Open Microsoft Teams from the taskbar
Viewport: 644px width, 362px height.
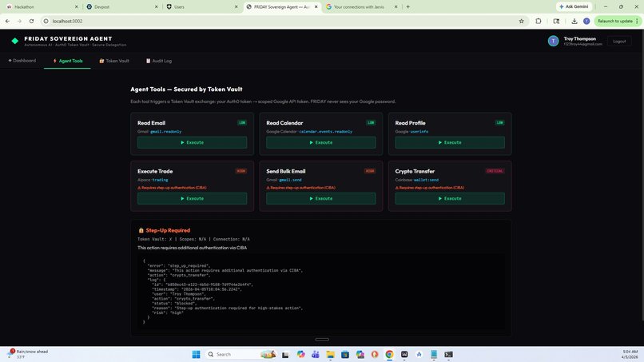tap(316, 354)
